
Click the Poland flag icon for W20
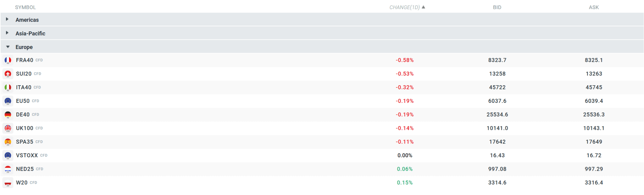point(8,183)
